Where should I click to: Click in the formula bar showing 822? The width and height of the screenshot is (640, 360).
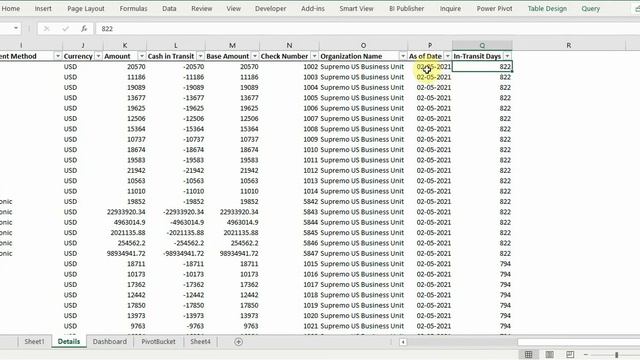click(367, 29)
